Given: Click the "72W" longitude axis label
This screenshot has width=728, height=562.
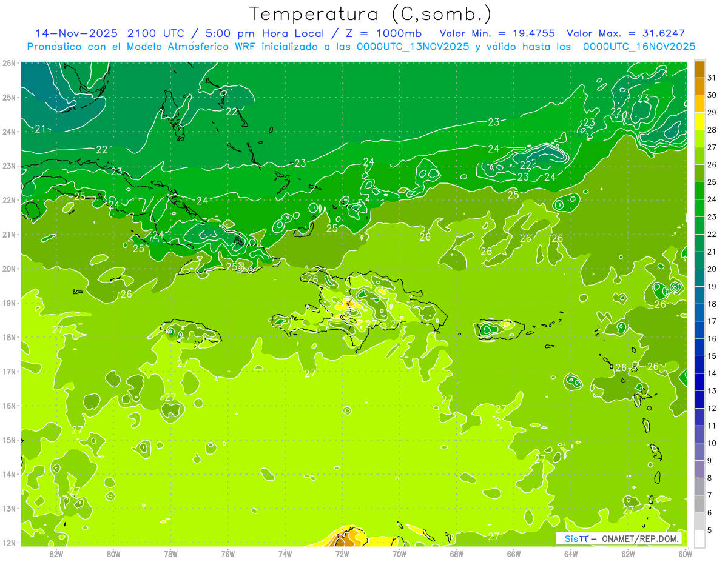Looking at the screenshot, I should (x=342, y=554).
